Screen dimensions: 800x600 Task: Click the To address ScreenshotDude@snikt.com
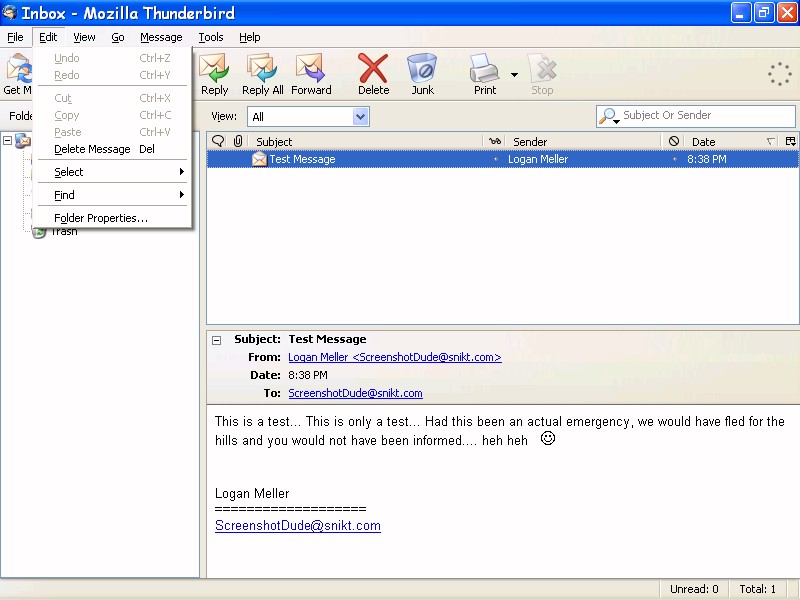355,393
